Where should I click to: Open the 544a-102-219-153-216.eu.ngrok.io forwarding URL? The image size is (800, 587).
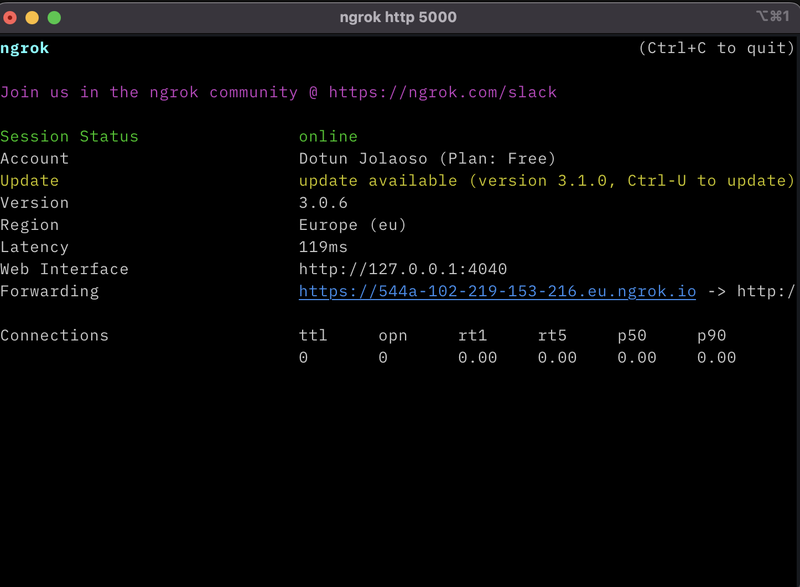(x=497, y=291)
